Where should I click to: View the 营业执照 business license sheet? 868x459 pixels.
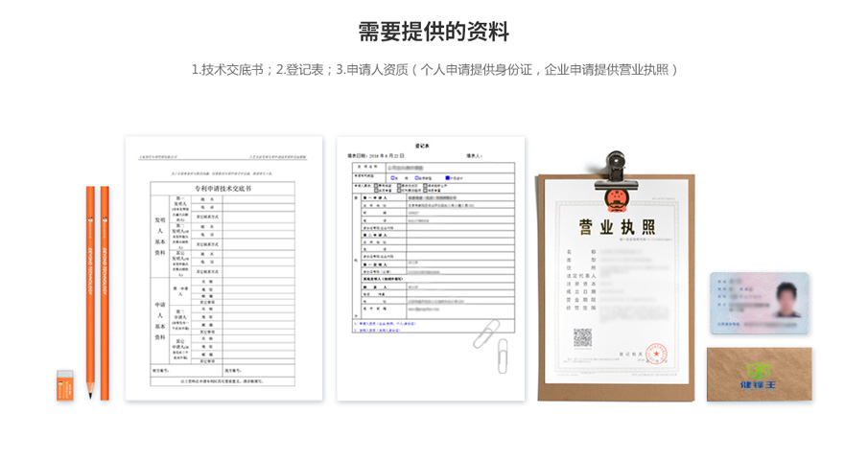617,281
